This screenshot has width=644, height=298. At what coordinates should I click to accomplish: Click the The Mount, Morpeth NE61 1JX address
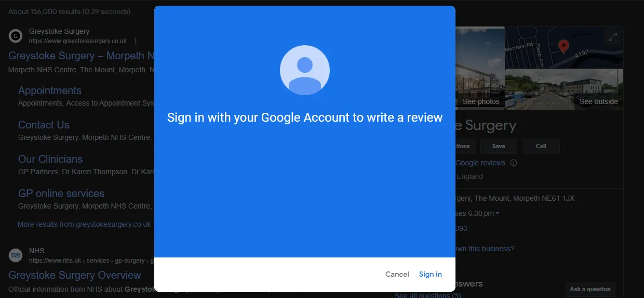click(x=525, y=198)
